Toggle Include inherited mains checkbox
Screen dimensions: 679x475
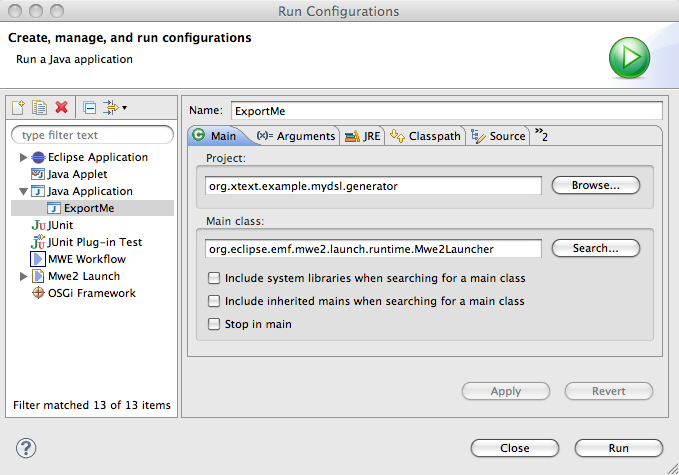pyautogui.click(x=214, y=301)
